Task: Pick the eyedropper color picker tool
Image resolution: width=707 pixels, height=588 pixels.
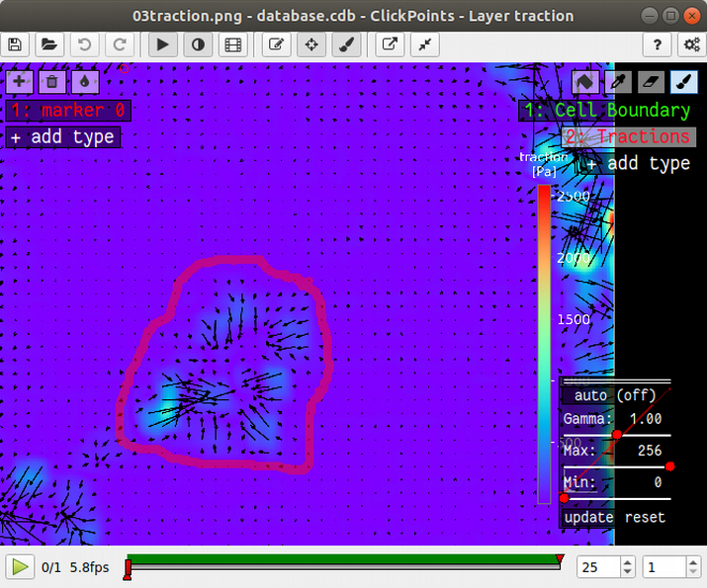Action: click(619, 82)
